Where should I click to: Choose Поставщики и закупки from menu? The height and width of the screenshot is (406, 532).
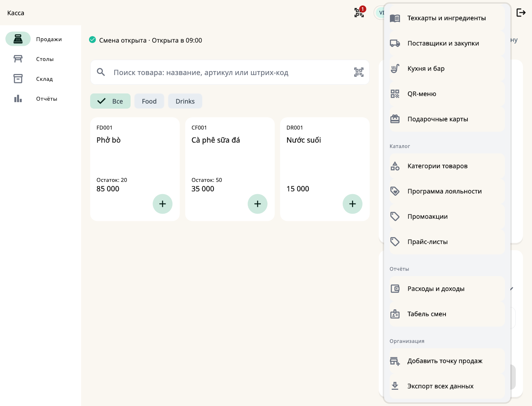(x=447, y=43)
